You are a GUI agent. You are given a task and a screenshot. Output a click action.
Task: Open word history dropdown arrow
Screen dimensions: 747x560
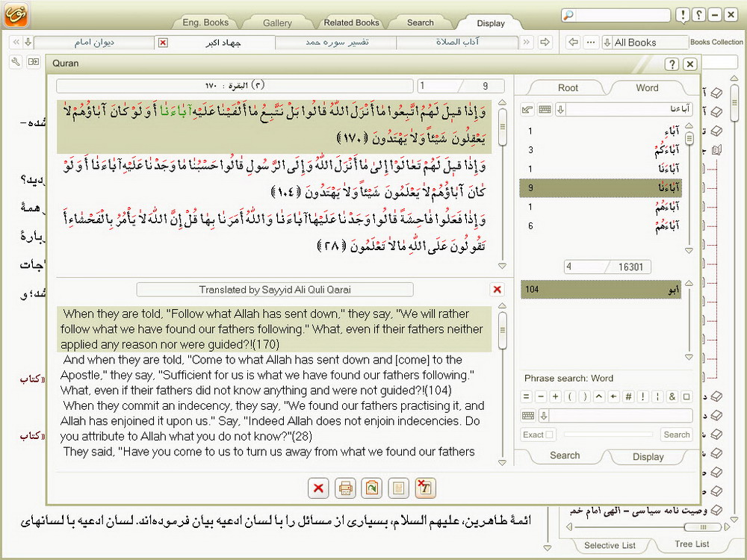[561, 110]
